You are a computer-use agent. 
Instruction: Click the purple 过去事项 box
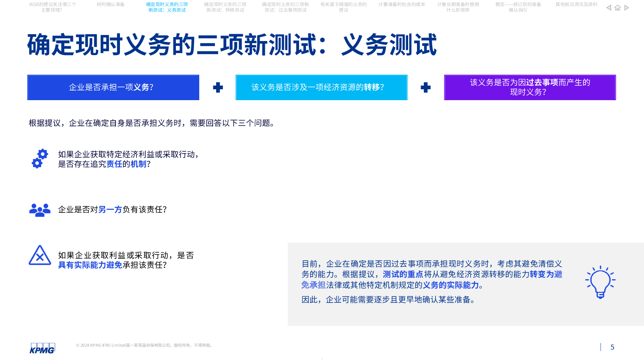[x=530, y=87]
